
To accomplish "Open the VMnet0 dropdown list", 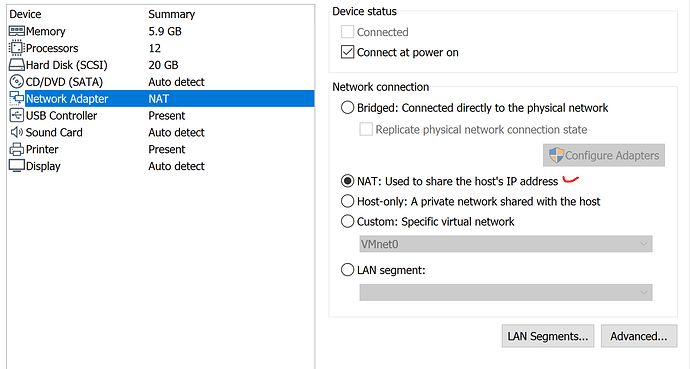I will click(506, 244).
